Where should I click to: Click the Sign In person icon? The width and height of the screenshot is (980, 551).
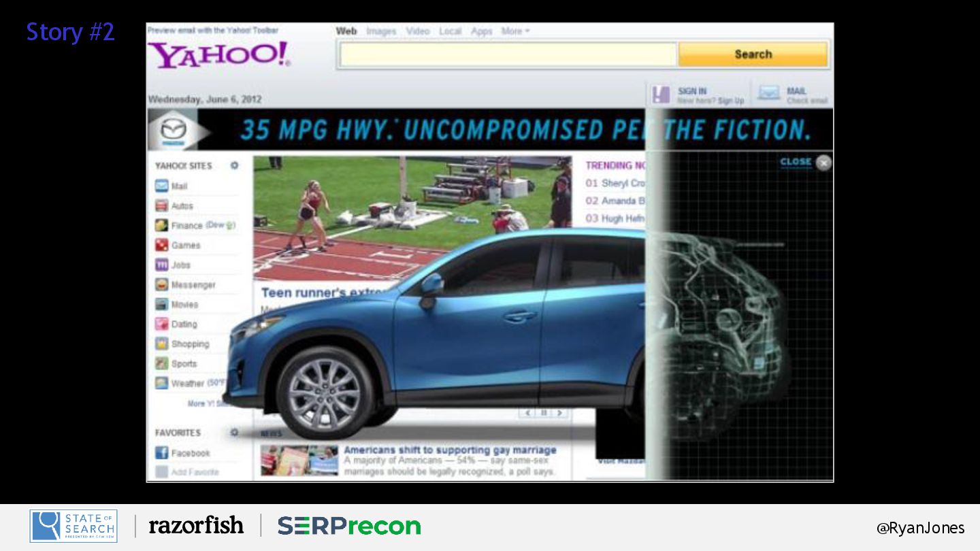tap(661, 95)
